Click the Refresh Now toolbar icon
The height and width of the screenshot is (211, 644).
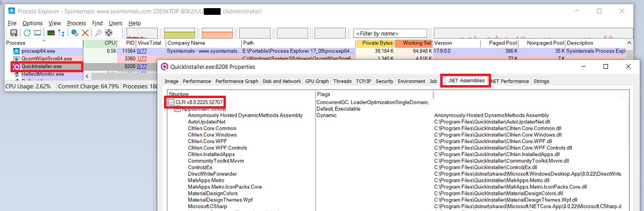(x=27, y=33)
